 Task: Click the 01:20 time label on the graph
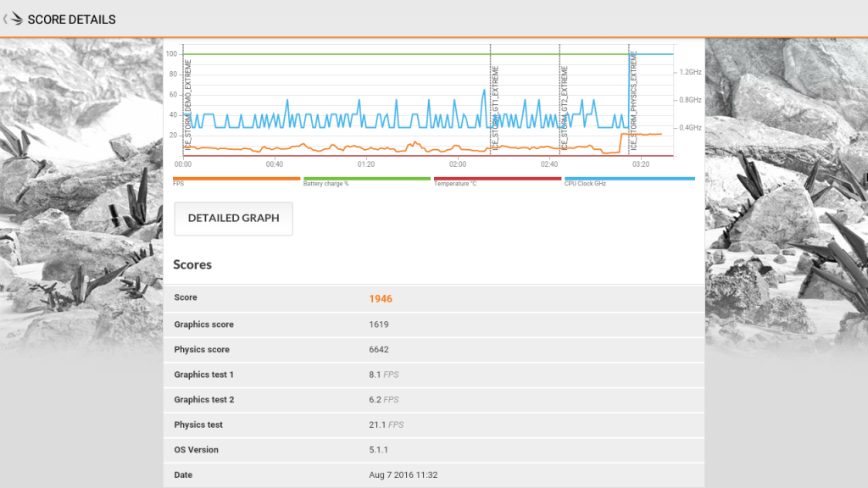pyautogui.click(x=366, y=164)
